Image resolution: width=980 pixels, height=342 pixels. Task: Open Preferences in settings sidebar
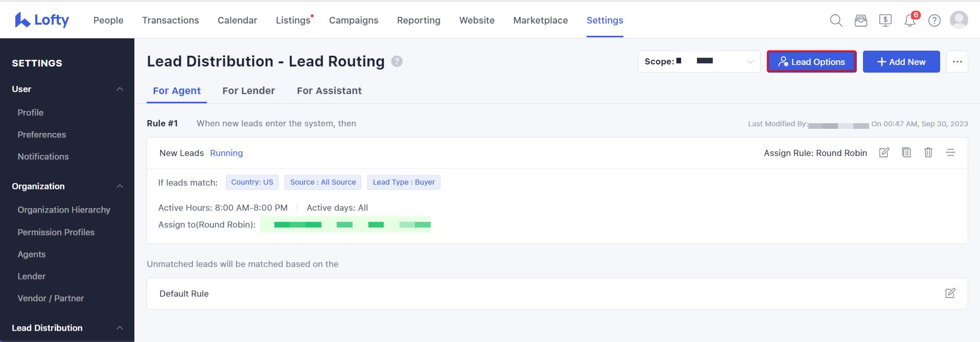(x=42, y=134)
